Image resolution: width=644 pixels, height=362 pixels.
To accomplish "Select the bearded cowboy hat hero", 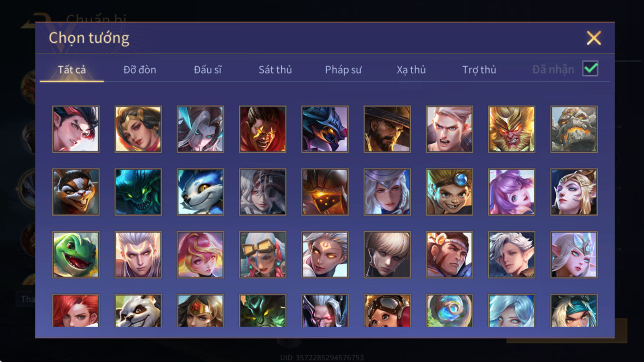I will 387,129.
